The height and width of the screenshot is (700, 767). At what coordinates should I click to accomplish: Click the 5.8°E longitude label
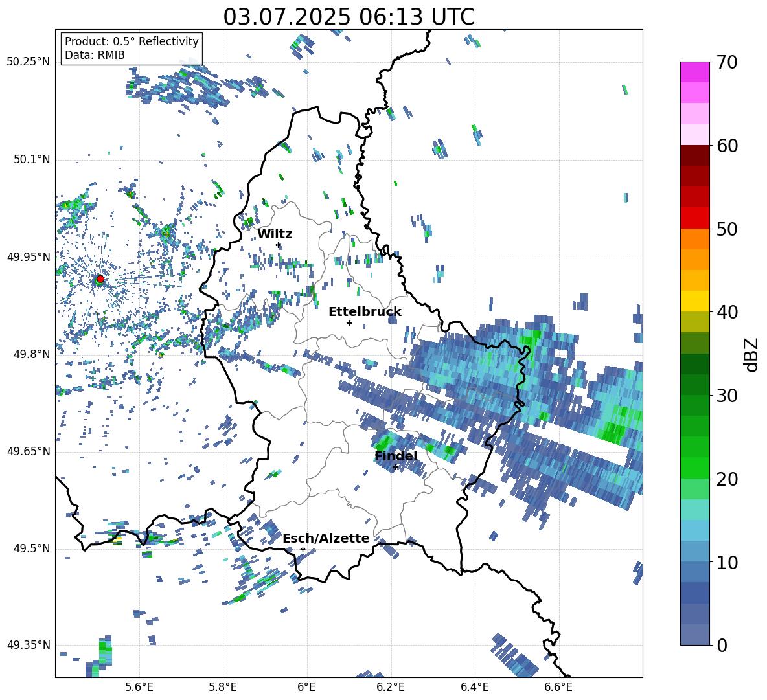(x=223, y=687)
